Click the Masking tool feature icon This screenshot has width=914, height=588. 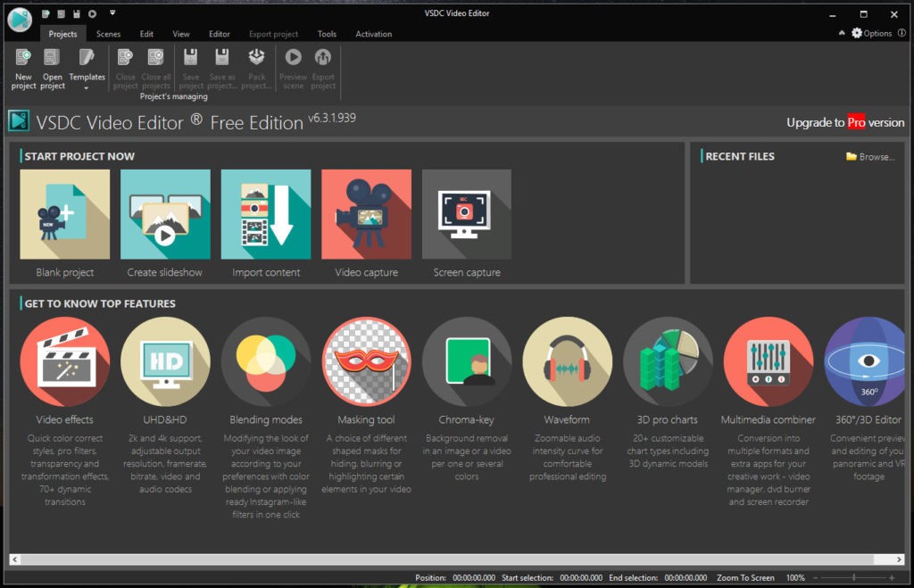point(366,361)
